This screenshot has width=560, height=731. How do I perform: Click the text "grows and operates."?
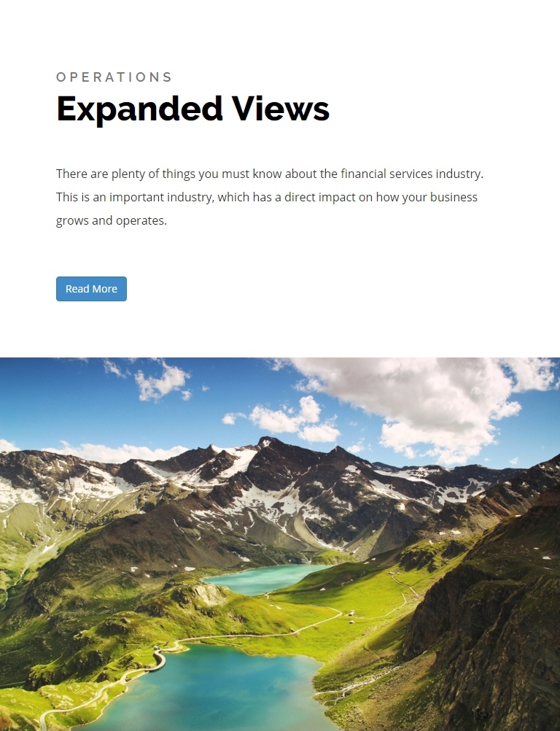point(112,220)
